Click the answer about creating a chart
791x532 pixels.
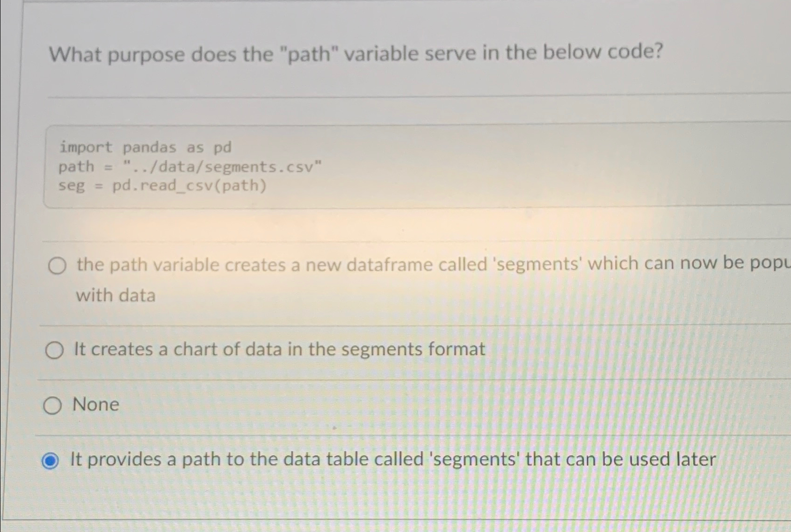(279, 349)
